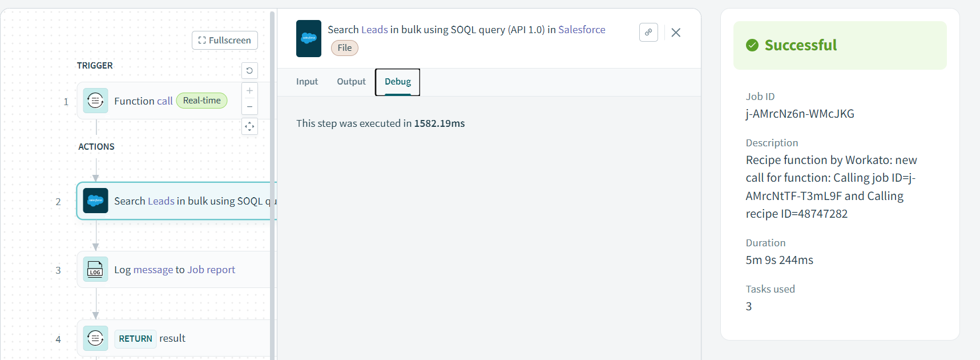The width and height of the screenshot is (980, 360).
Task: Click the File tag badge
Action: click(x=345, y=48)
